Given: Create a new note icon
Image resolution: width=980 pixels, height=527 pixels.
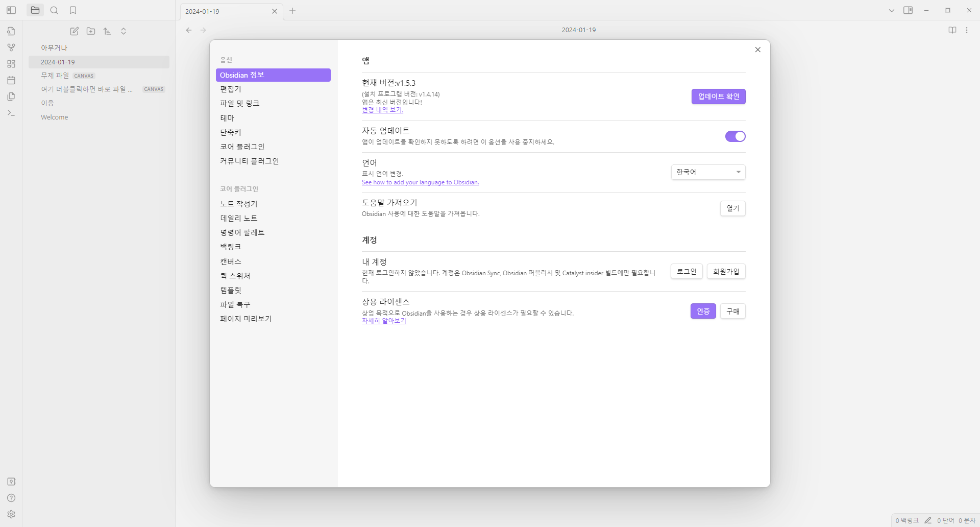Looking at the screenshot, I should (75, 31).
